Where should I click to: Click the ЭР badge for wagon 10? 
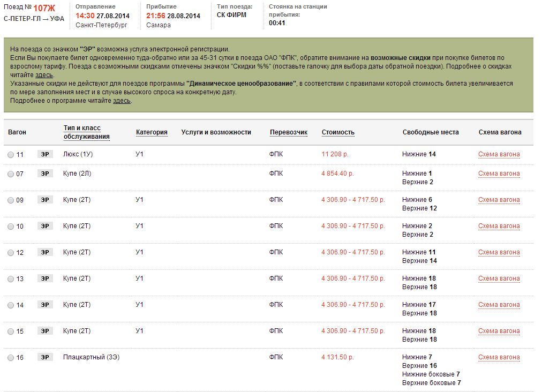tap(45, 226)
